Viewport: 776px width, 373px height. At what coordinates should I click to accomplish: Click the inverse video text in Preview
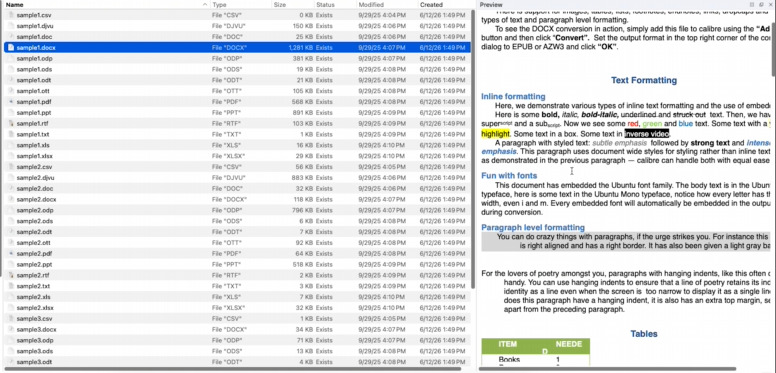click(647, 134)
